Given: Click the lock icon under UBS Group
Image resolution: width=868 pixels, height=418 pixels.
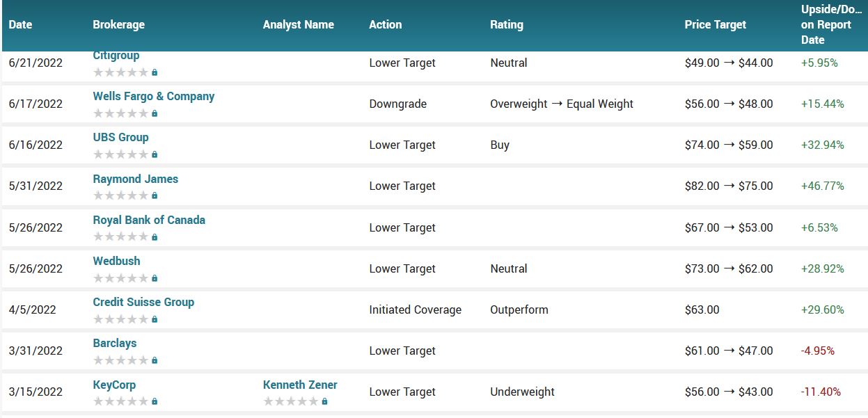Looking at the screenshot, I should point(155,154).
